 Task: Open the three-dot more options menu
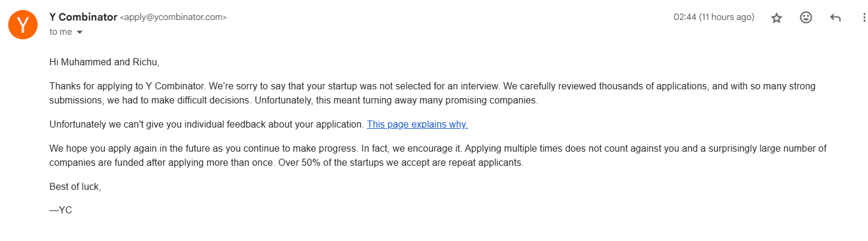pos(863,18)
